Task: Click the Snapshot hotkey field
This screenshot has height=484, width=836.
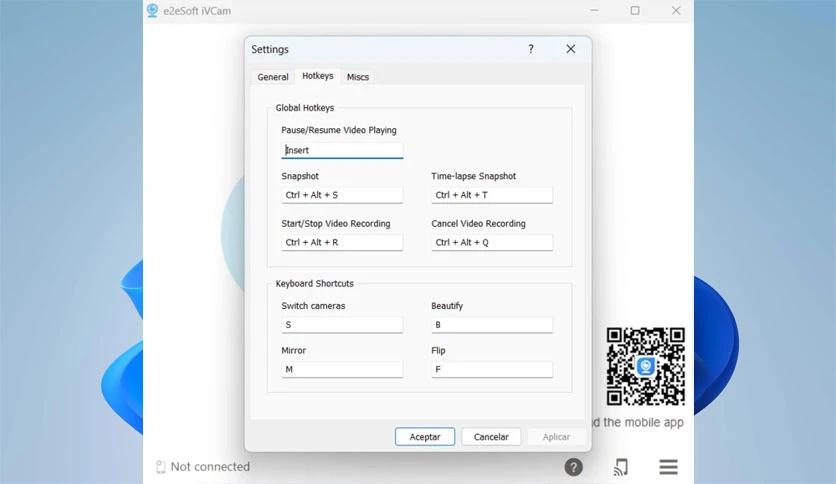Action: (x=342, y=196)
